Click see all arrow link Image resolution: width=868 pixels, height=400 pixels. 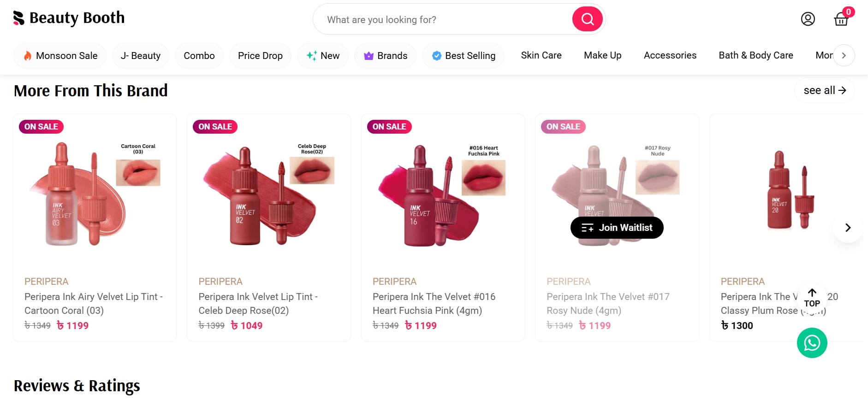coord(824,90)
